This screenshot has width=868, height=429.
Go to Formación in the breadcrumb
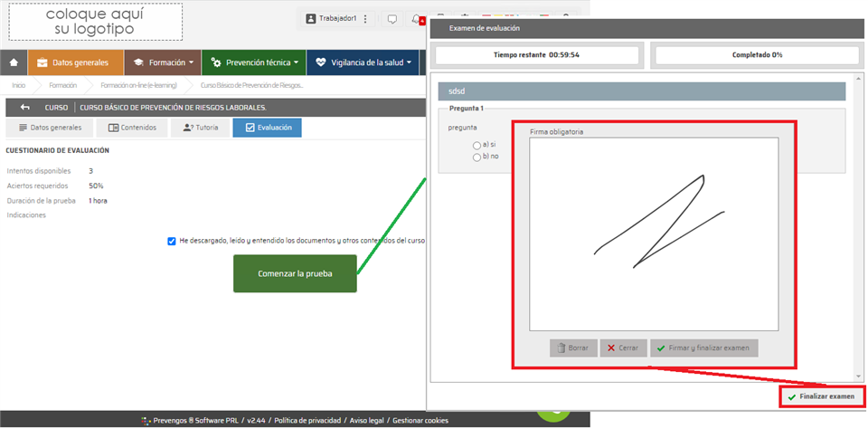click(x=63, y=85)
